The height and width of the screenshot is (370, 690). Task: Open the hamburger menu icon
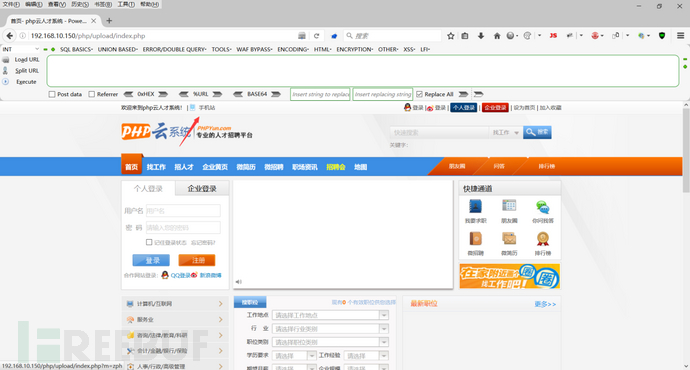pyautogui.click(x=680, y=36)
